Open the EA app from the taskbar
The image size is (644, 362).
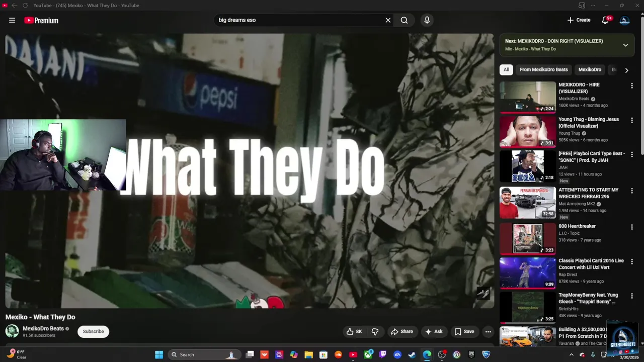[x=397, y=354]
